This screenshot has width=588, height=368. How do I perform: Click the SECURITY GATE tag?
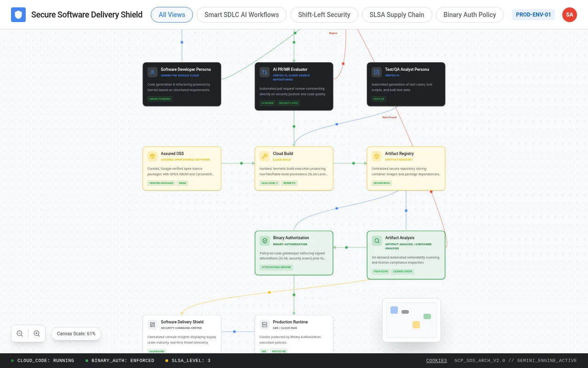tap(288, 103)
